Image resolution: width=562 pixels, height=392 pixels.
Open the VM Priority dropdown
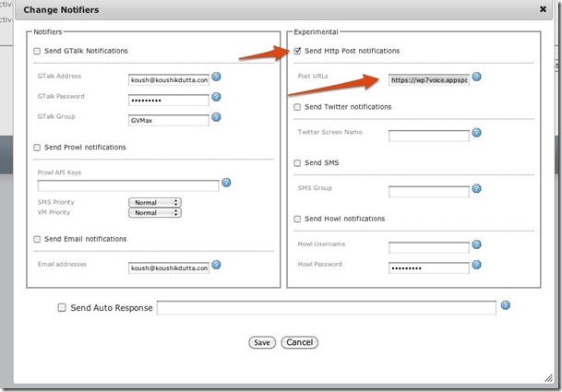(x=155, y=212)
